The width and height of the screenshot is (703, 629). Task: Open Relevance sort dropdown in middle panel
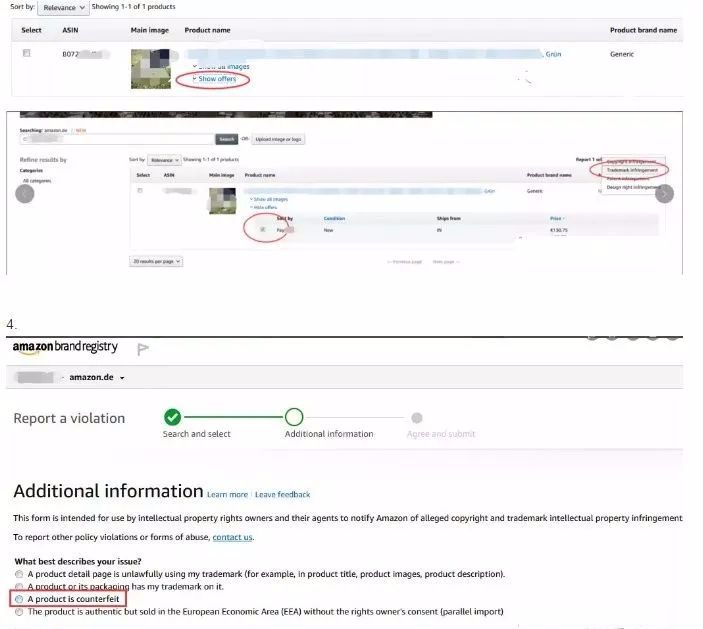[164, 160]
